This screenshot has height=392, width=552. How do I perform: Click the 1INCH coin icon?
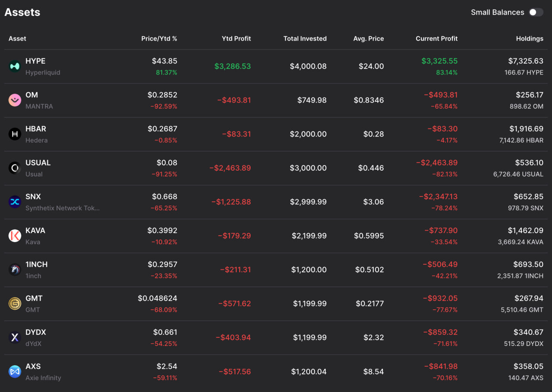pos(15,270)
